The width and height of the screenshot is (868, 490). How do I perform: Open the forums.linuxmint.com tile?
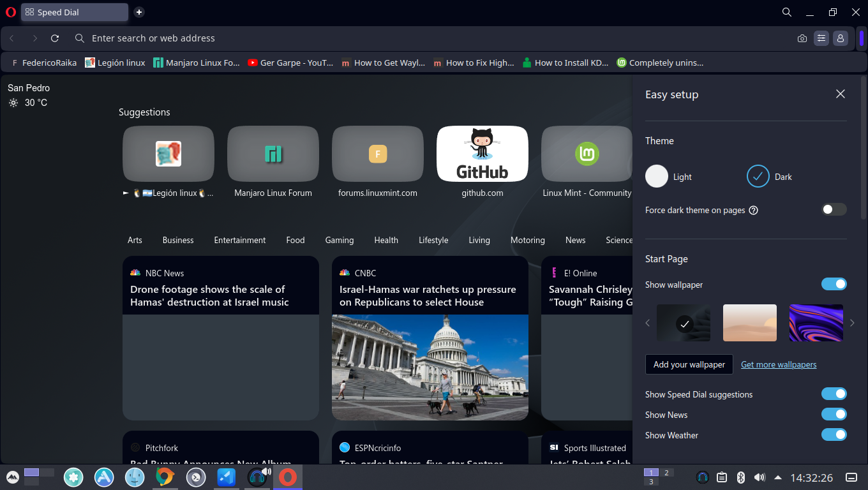(x=378, y=154)
